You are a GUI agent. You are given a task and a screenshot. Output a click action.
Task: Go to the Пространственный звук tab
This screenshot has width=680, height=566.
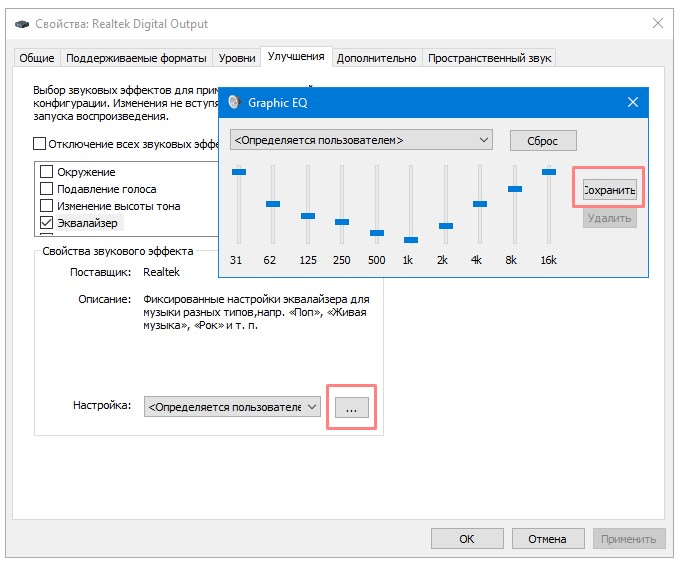(x=489, y=58)
